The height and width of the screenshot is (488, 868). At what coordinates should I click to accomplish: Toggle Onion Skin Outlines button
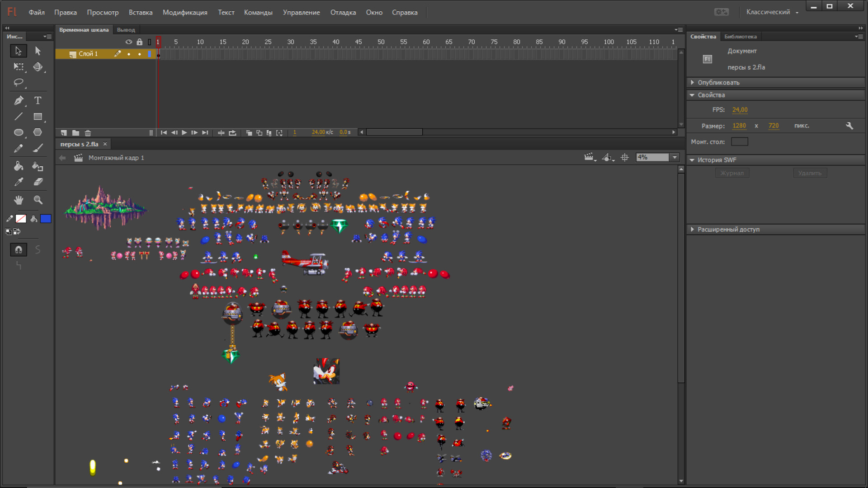pos(259,132)
